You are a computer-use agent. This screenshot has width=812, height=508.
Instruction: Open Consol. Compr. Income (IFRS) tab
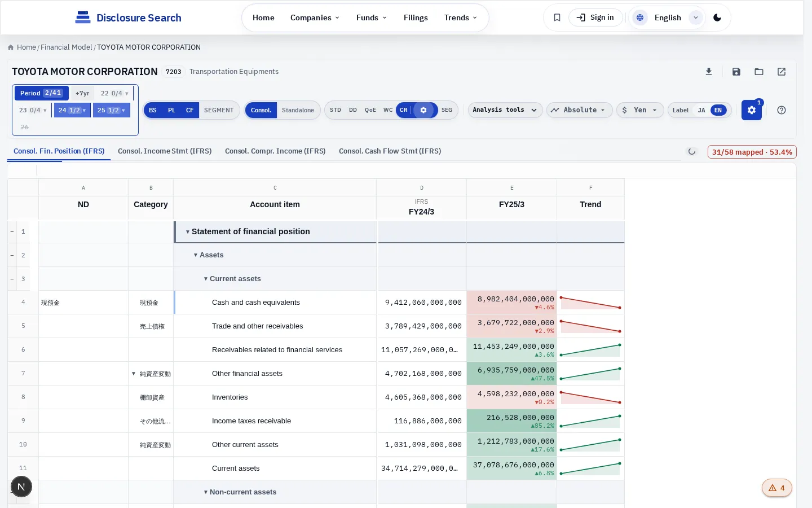[x=275, y=151]
